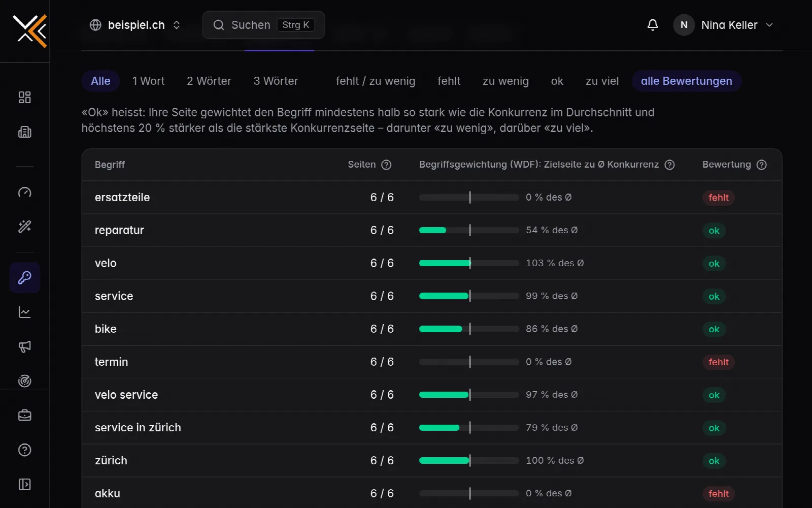Filter ratings by ok
The width and height of the screenshot is (812, 508).
tap(557, 81)
